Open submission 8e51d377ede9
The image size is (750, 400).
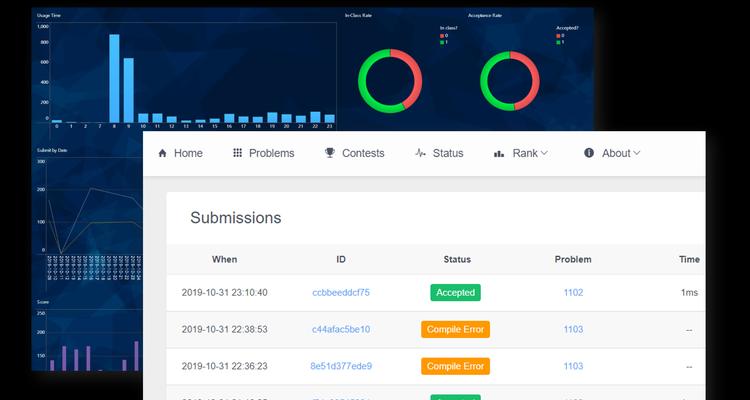[x=341, y=366]
